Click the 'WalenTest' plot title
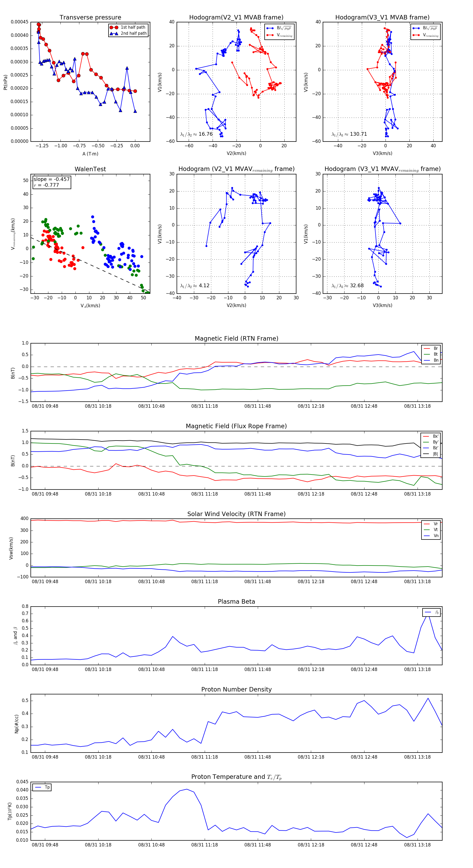 pyautogui.click(x=90, y=169)
